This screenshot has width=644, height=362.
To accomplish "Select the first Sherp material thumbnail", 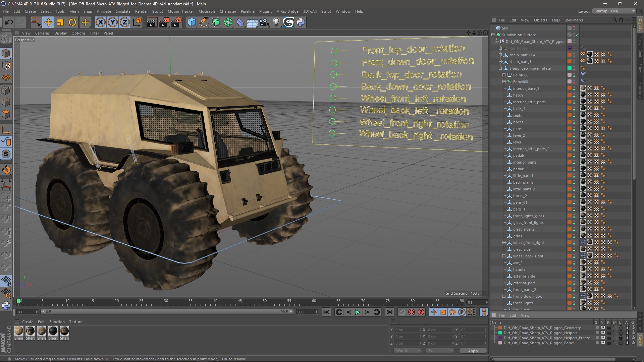I will coord(19,331).
